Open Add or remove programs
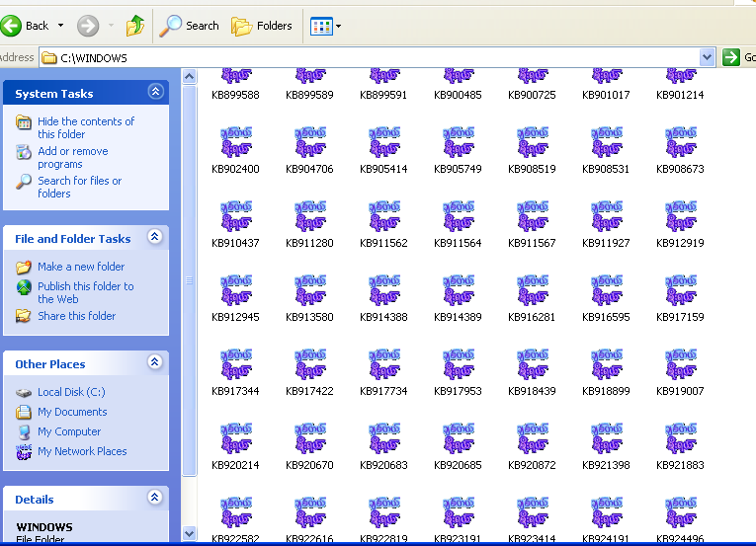The height and width of the screenshot is (546, 756). point(73,158)
